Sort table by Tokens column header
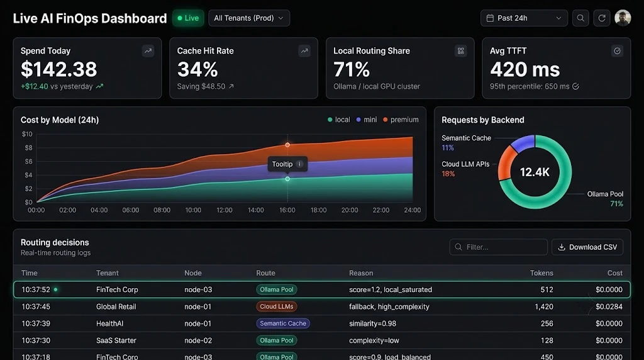This screenshot has height=360, width=644. tap(541, 273)
